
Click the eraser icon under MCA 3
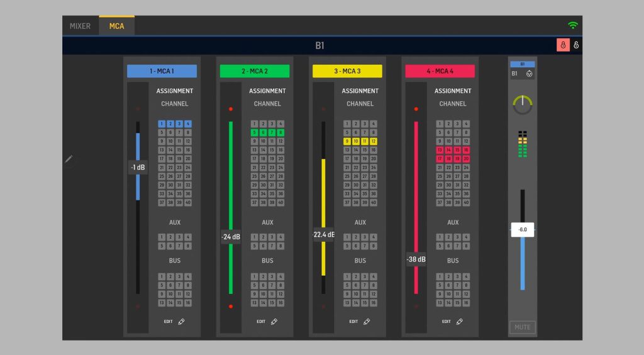367,322
